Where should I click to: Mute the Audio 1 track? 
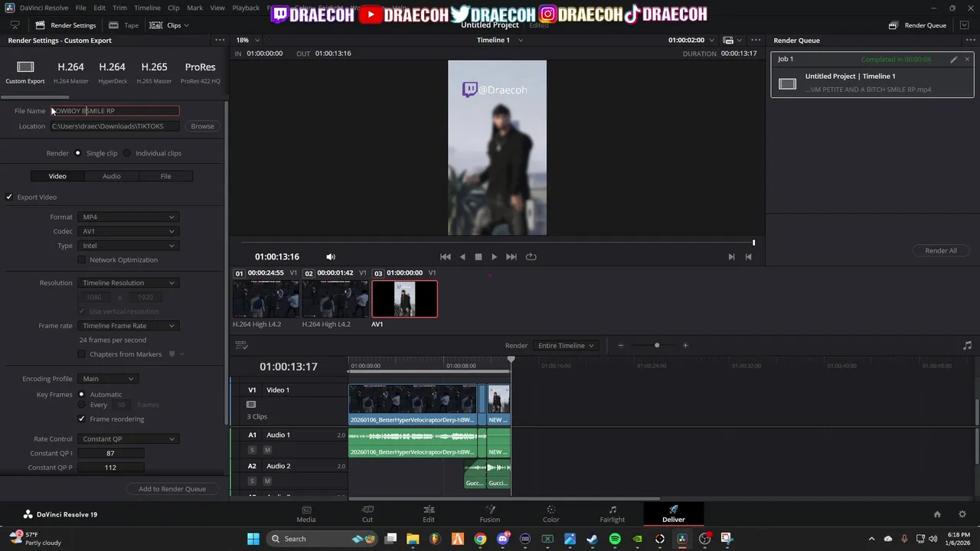pos(267,450)
